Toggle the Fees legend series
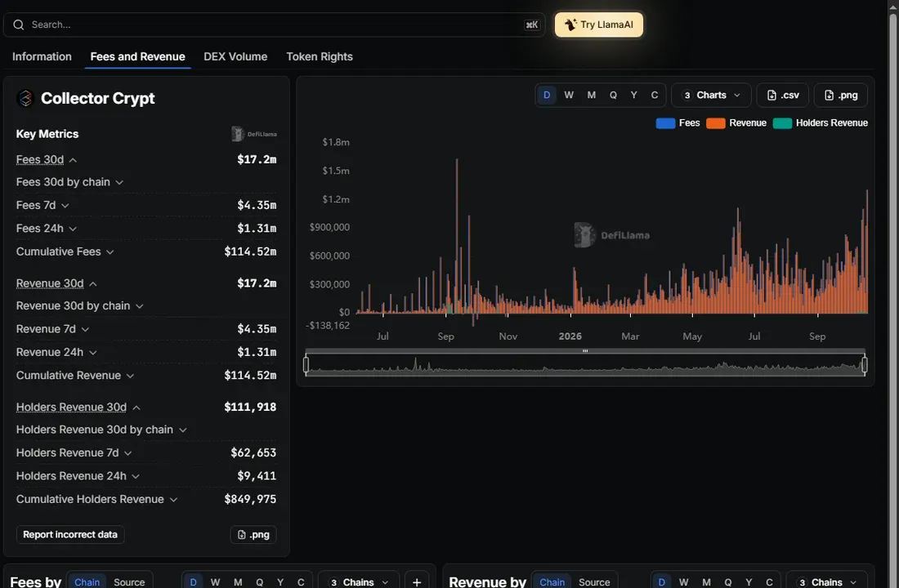 coord(678,122)
